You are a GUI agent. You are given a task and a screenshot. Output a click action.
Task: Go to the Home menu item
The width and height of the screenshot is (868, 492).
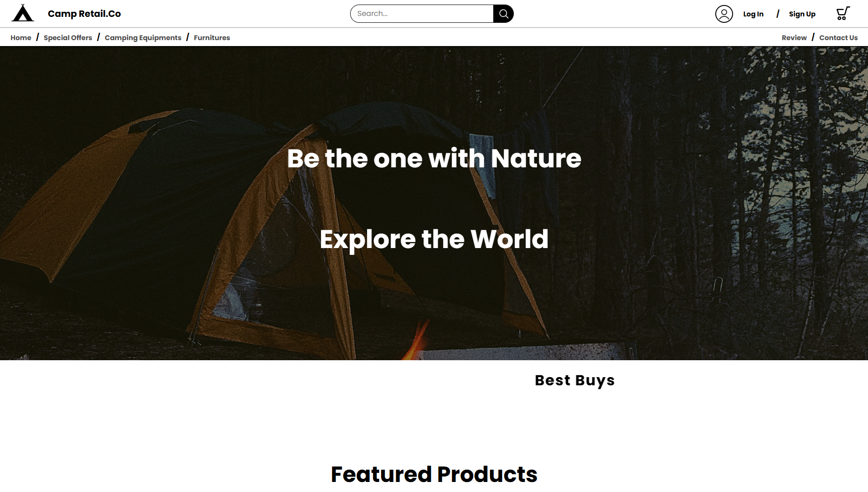[x=21, y=37]
